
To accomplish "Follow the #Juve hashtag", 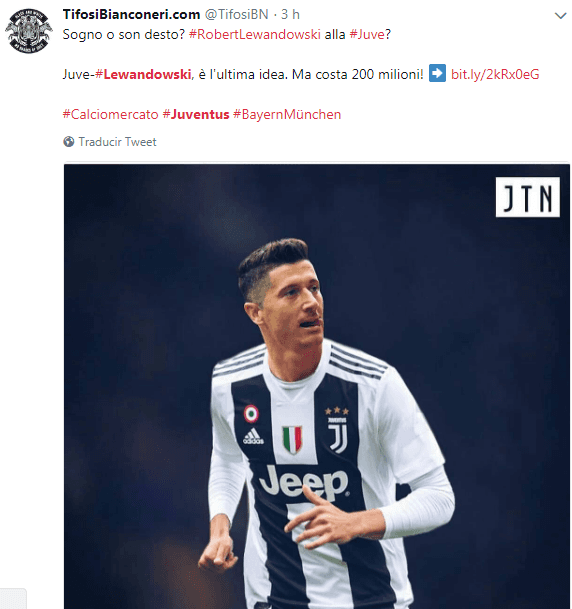I will tap(367, 35).
